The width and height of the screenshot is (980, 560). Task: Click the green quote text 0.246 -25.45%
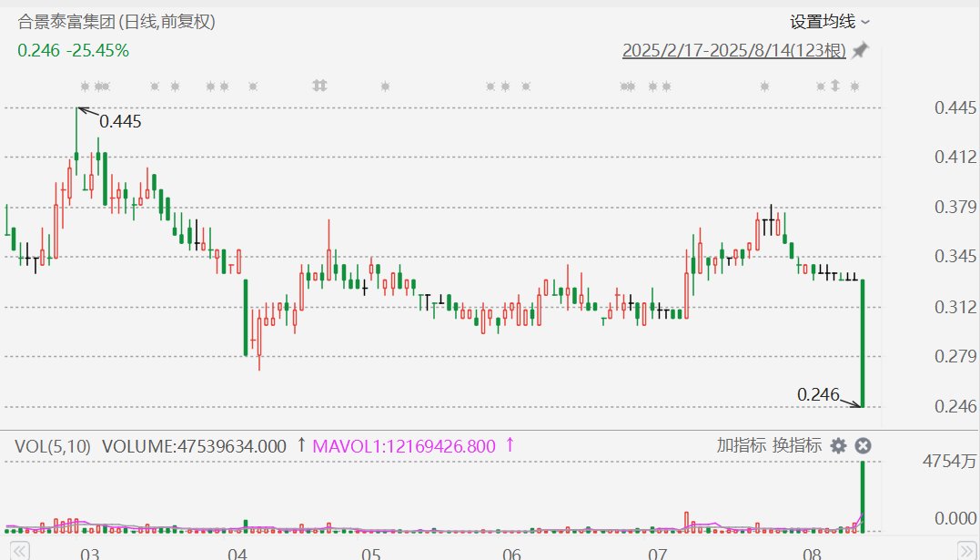click(x=73, y=51)
